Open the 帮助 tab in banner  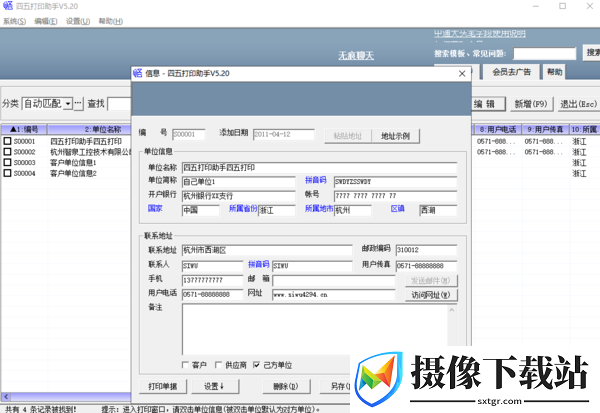[x=554, y=72]
